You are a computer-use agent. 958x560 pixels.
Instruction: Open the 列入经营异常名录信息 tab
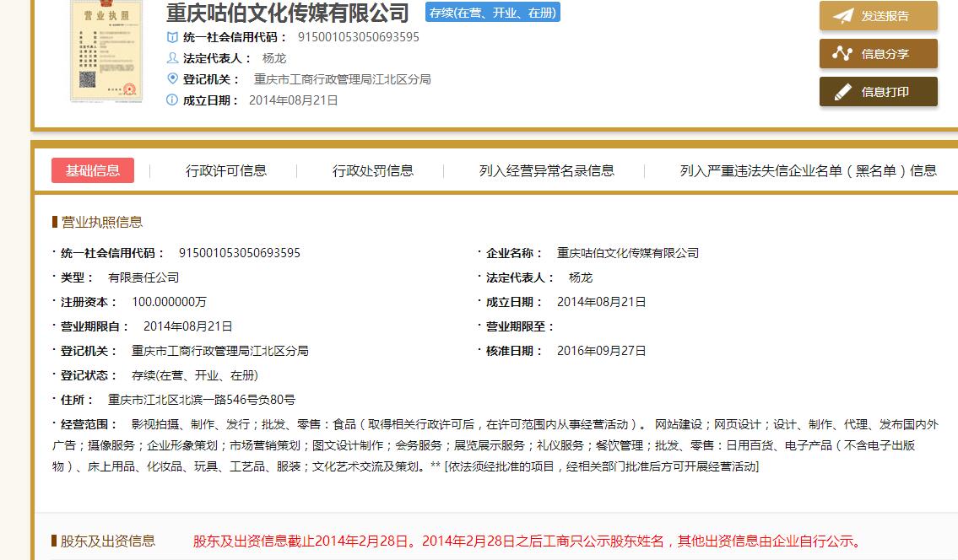tap(547, 171)
